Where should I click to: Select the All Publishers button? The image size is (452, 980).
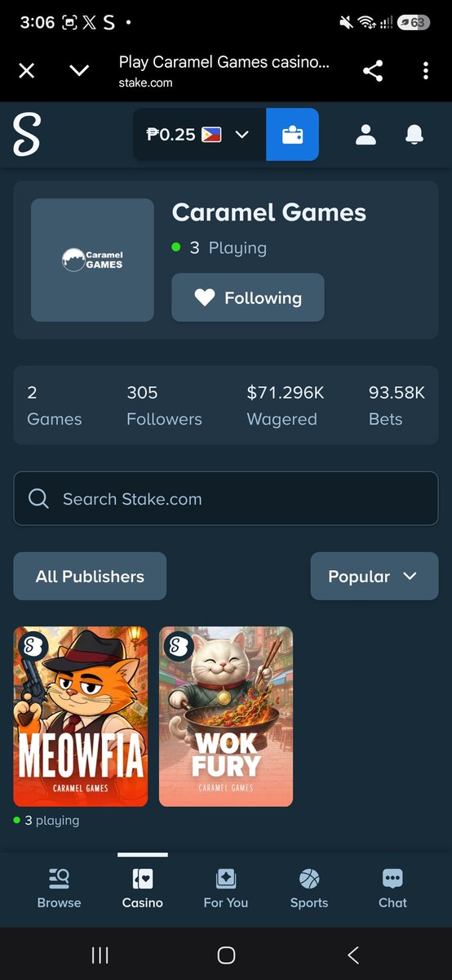[90, 577]
